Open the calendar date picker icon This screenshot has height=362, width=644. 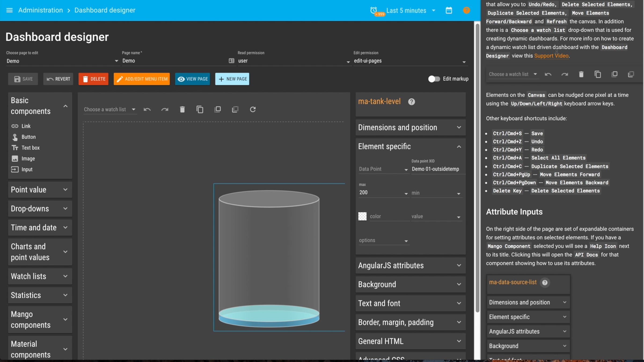click(449, 10)
